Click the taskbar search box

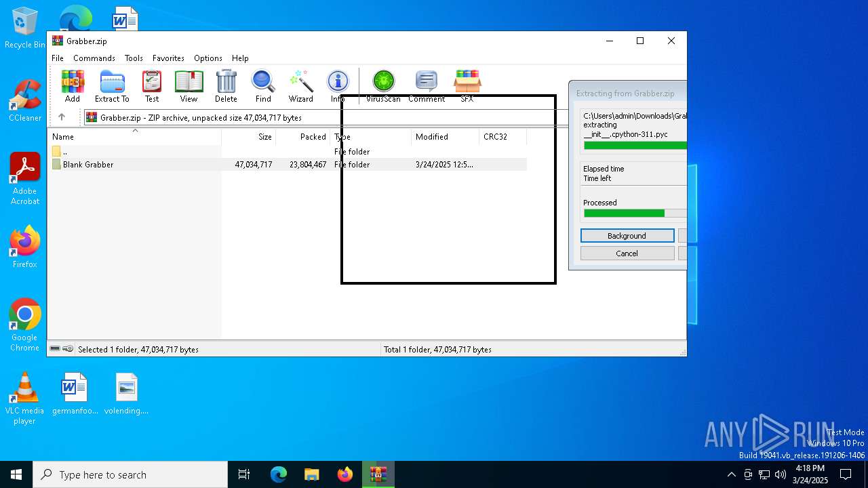pos(130,474)
